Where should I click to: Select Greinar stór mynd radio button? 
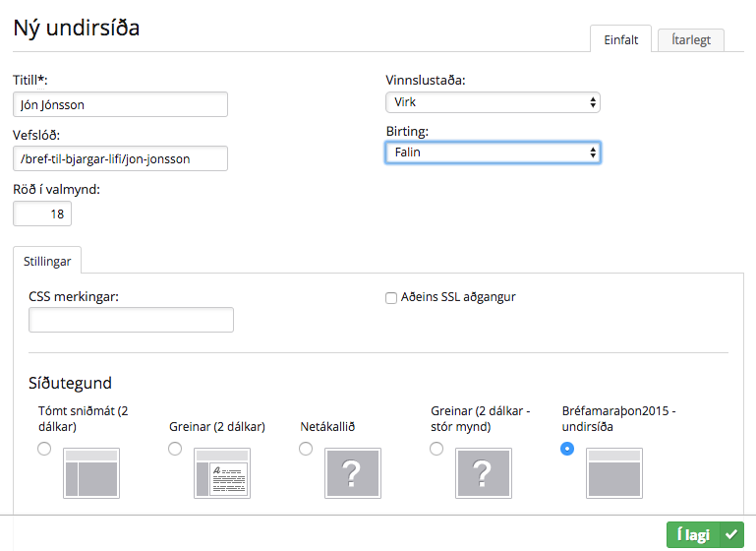pos(436,449)
